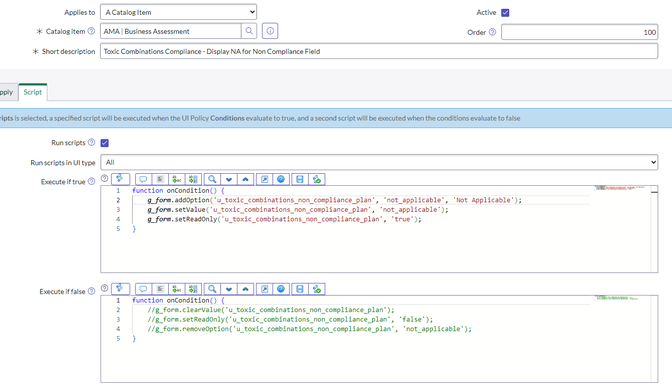The width and height of the screenshot is (672, 388).
Task: Click the addOption line in Execute if true script
Action: [334, 200]
